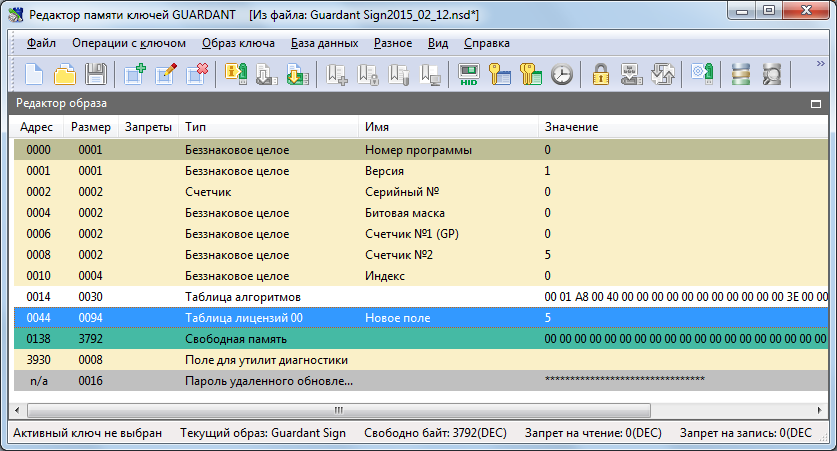Open the Файл menu
Screen dimensions: 837x451
coord(41,43)
